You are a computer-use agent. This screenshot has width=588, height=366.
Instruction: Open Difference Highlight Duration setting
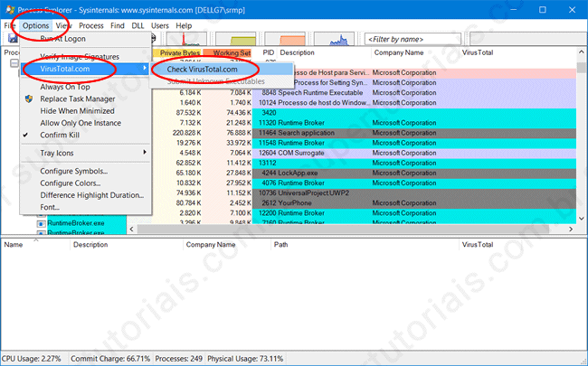[x=91, y=195]
